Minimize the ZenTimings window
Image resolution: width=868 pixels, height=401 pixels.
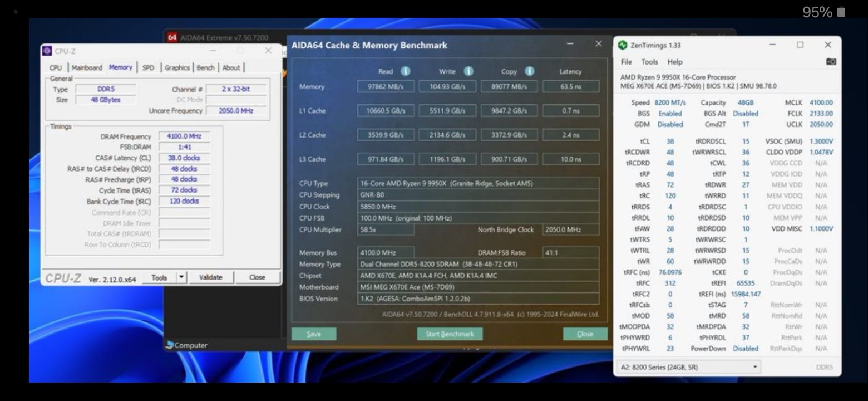coord(773,45)
